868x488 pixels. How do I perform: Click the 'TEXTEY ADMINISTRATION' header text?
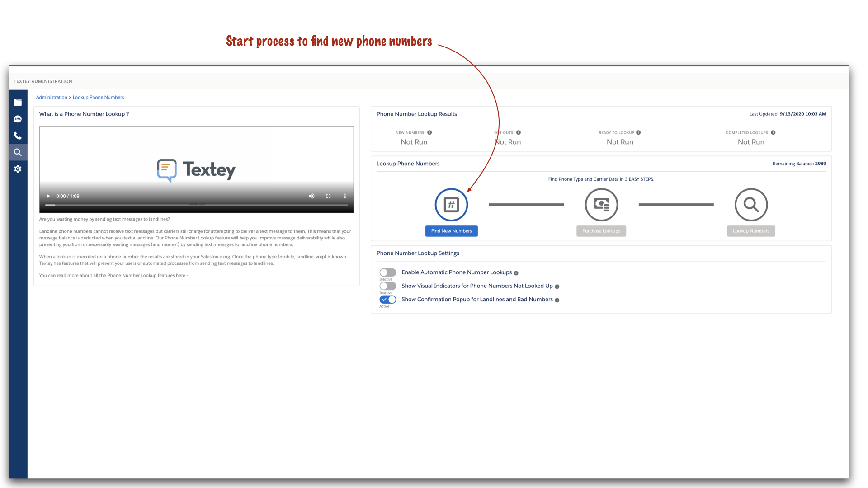pos(43,81)
